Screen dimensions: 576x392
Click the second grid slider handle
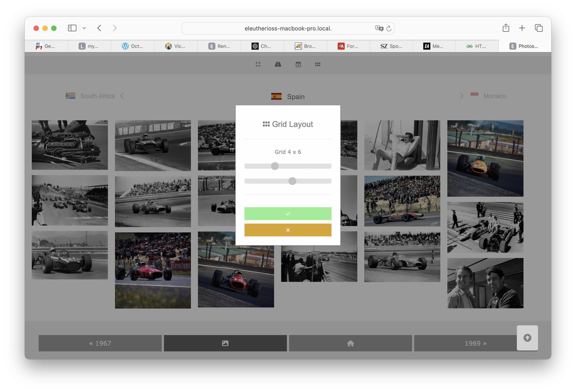[292, 181]
